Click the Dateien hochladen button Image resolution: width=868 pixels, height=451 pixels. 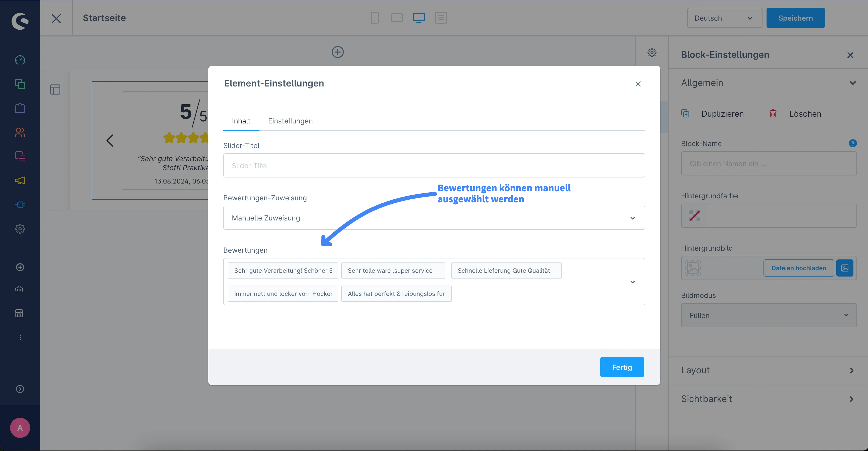(799, 268)
